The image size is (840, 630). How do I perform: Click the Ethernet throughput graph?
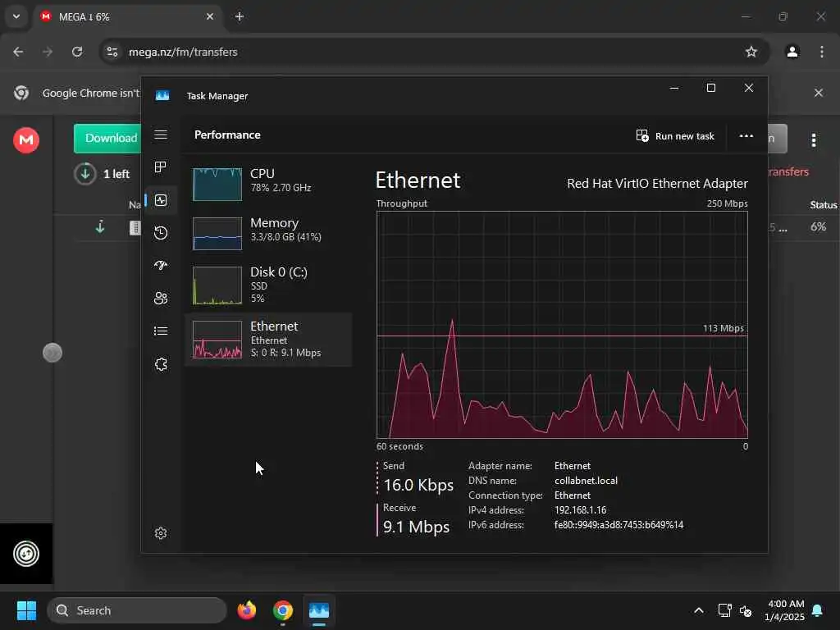[x=562, y=325]
